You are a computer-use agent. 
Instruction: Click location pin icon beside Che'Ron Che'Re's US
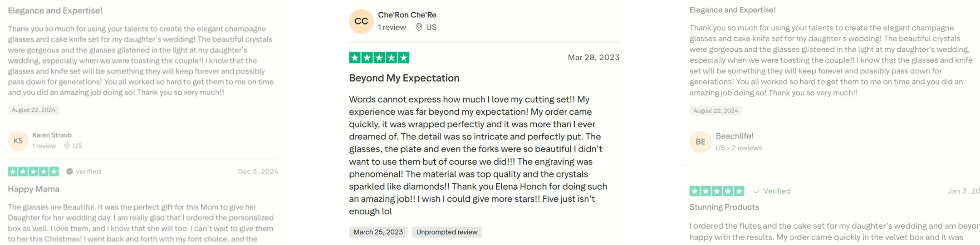pyautogui.click(x=419, y=27)
